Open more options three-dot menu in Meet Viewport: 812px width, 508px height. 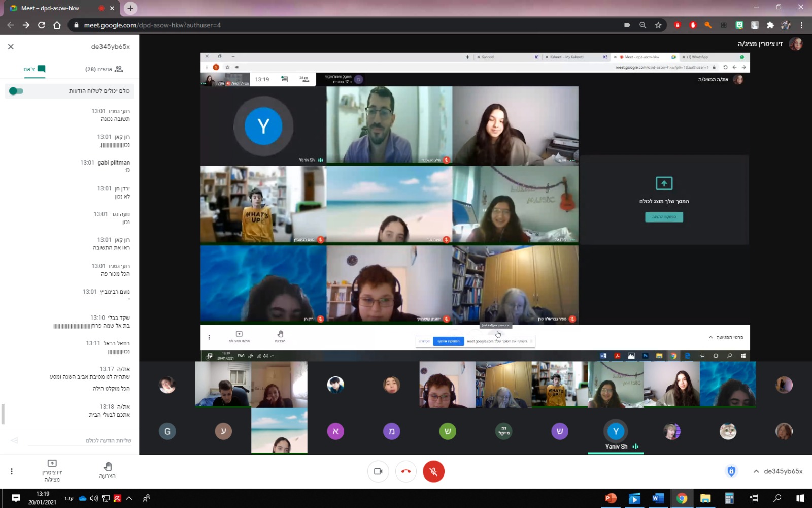pos(11,471)
